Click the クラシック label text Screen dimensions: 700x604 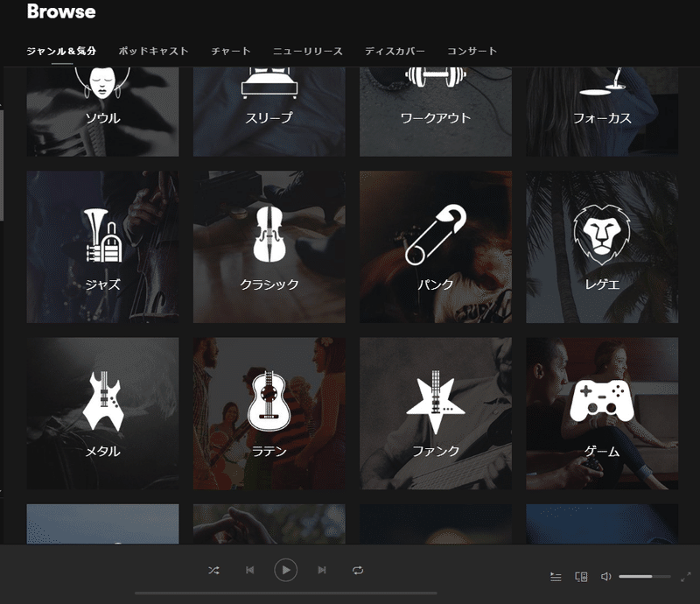pyautogui.click(x=269, y=284)
